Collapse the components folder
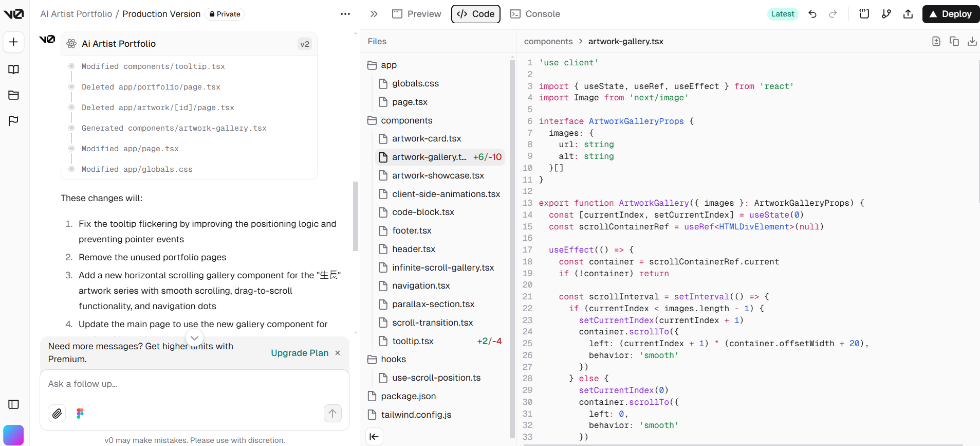980x446 pixels. coord(400,120)
